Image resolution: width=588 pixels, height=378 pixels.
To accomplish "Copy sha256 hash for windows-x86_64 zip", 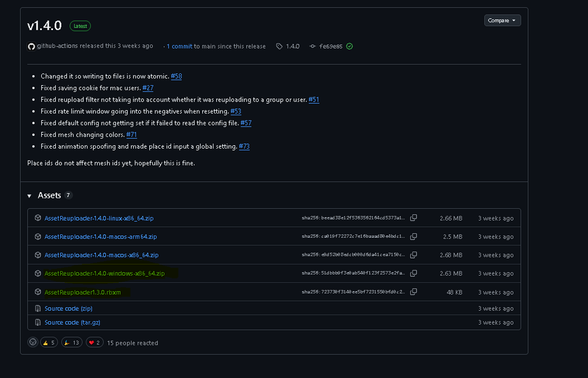I will coord(413,273).
